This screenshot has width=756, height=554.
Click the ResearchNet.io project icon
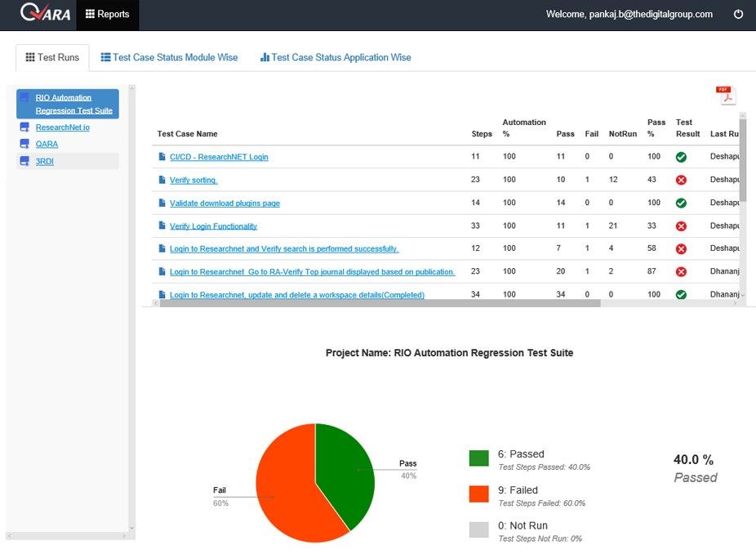(24, 127)
